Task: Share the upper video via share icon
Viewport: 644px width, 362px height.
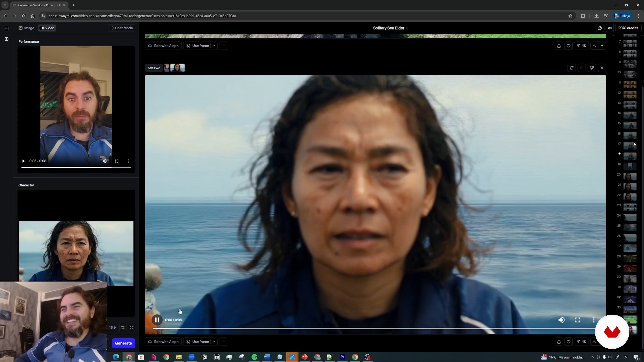Action: [x=559, y=46]
